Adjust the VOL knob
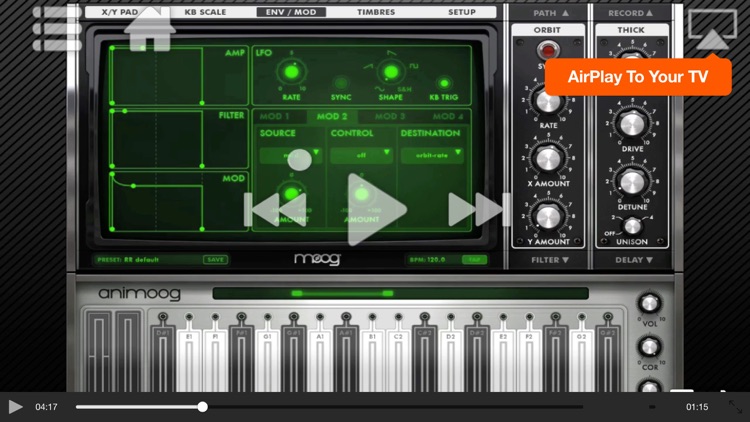The width and height of the screenshot is (750, 422). (x=649, y=304)
